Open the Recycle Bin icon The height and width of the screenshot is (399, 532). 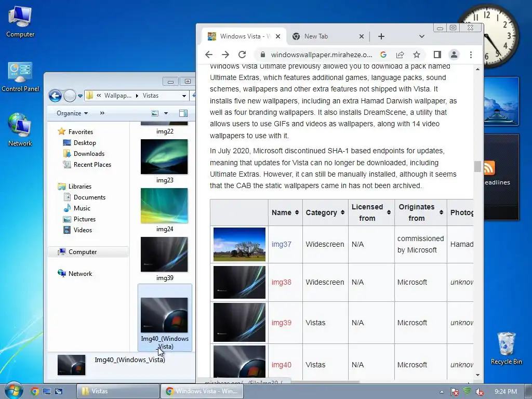click(506, 349)
